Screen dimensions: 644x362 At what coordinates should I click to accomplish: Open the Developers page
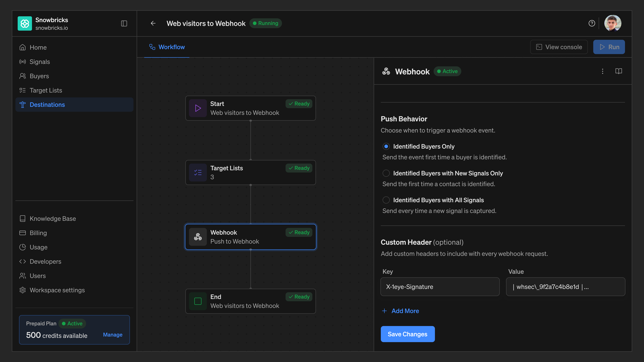74,262
